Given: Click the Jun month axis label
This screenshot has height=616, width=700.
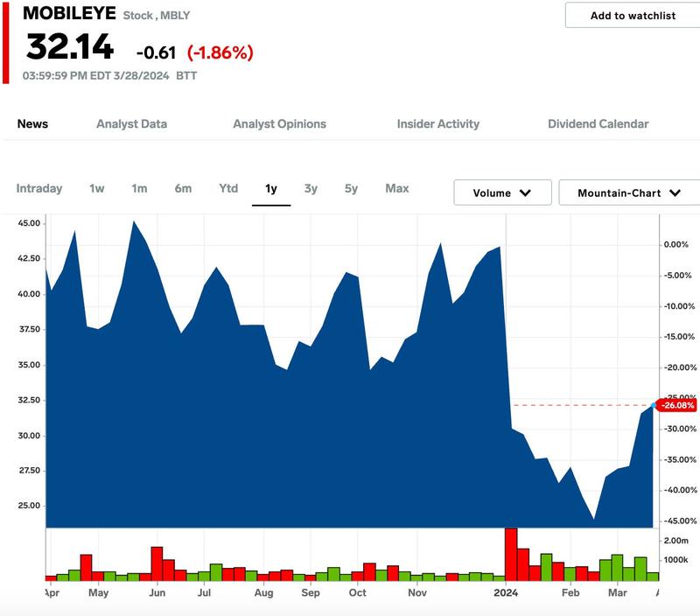Looking at the screenshot, I should [x=157, y=592].
